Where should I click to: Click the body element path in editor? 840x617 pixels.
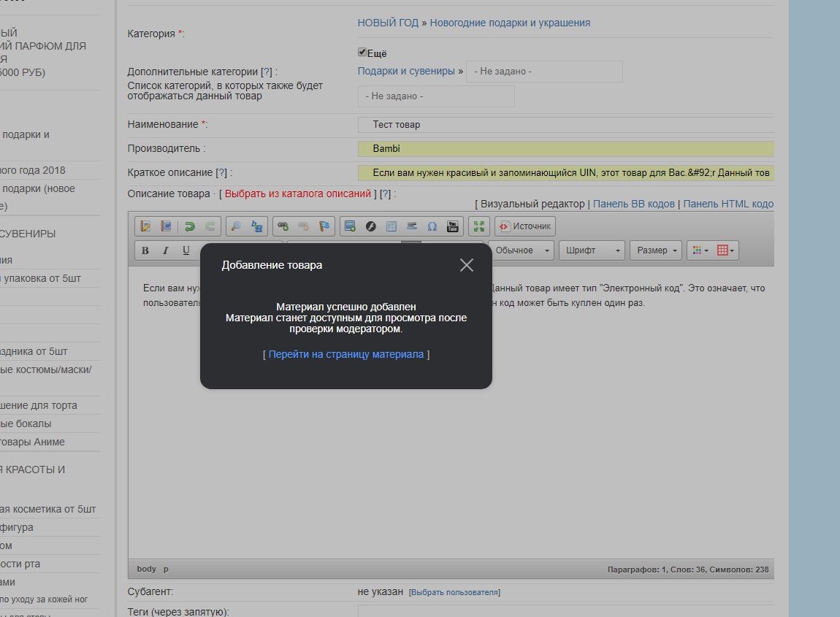(x=146, y=569)
